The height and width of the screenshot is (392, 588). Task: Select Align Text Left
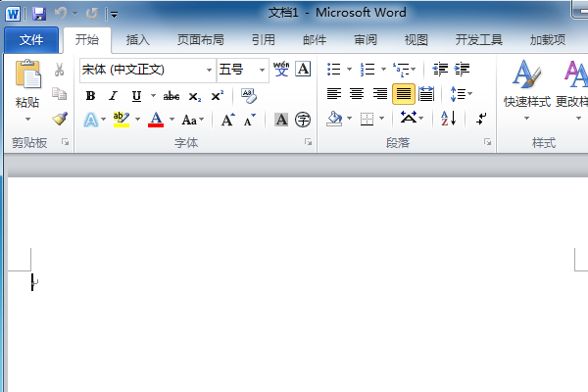pos(334,94)
